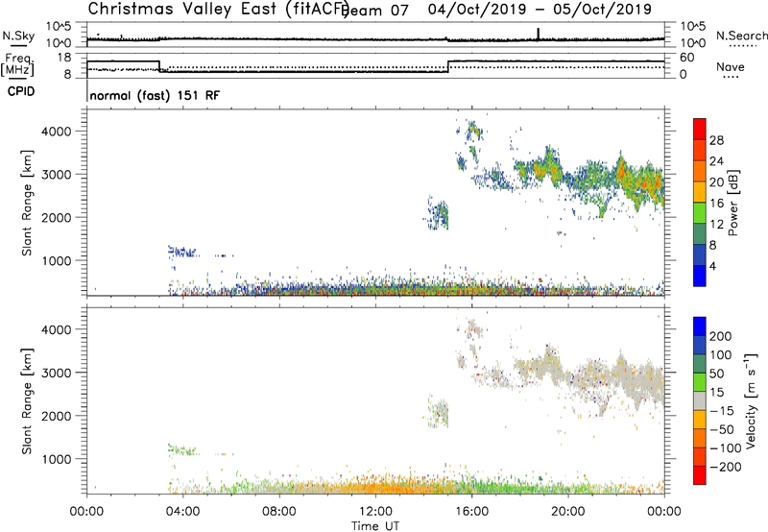Click the red bottom segment of Velocity colorbar
The height and width of the screenshot is (532, 768).
(700, 475)
